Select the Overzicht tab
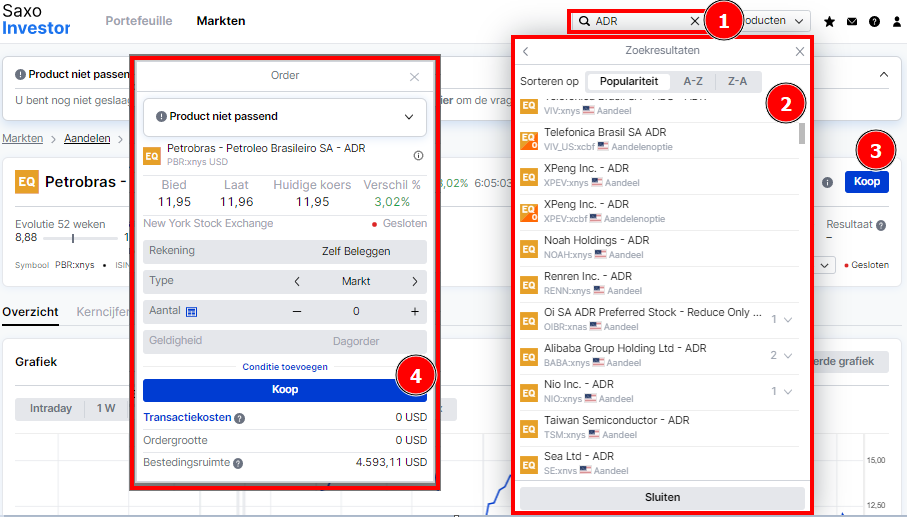 coord(30,312)
